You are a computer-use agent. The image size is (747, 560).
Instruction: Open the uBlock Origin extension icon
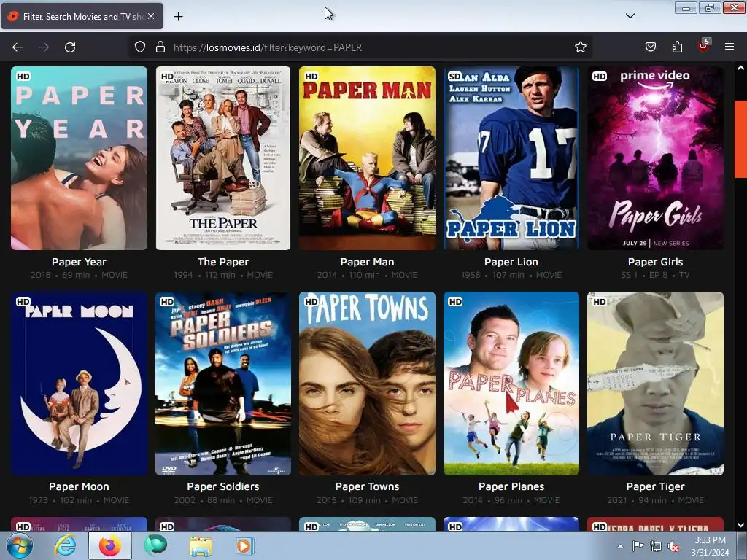[x=703, y=46]
